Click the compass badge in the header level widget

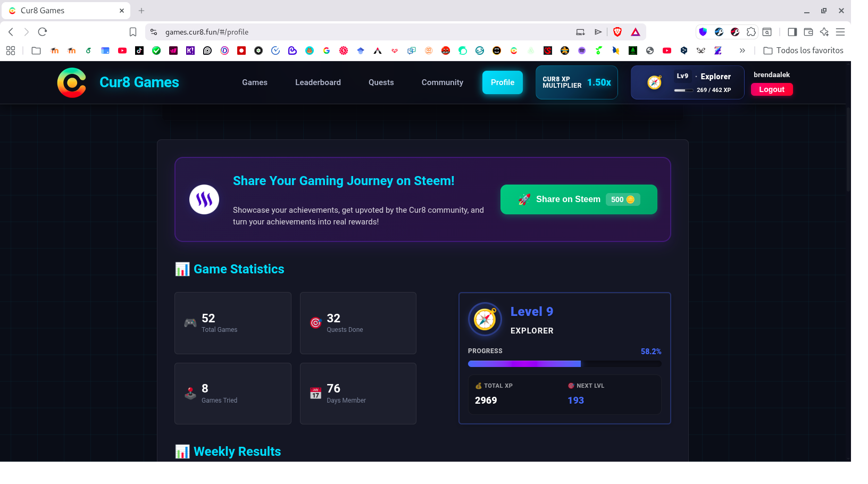(x=654, y=82)
